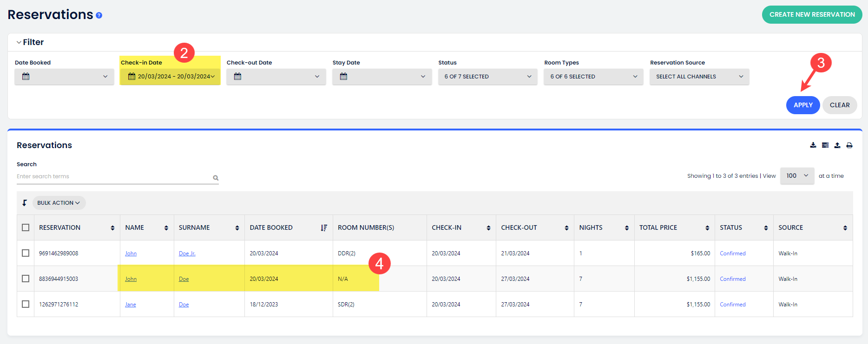The width and height of the screenshot is (868, 344).
Task: Click the print icon in Reservations panel
Action: pyautogui.click(x=849, y=145)
